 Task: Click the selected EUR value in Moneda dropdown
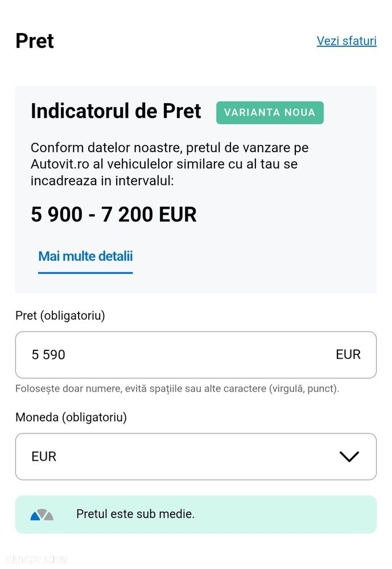(x=44, y=457)
